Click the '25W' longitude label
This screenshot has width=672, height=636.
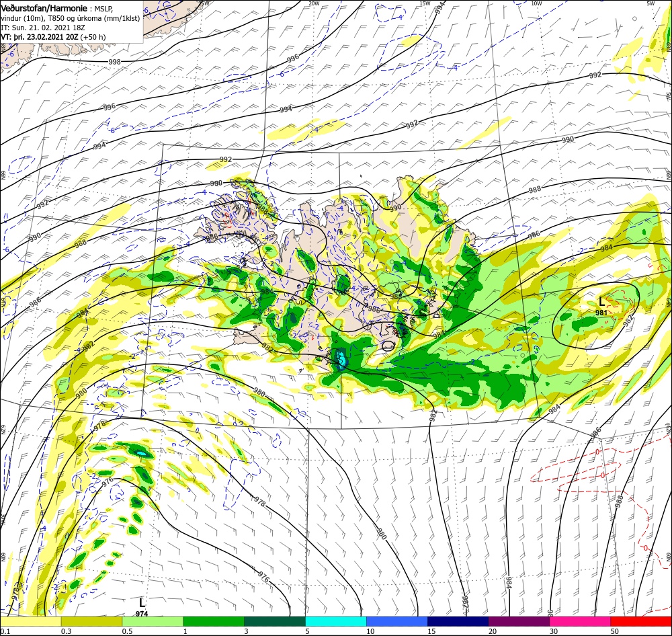pyautogui.click(x=204, y=3)
